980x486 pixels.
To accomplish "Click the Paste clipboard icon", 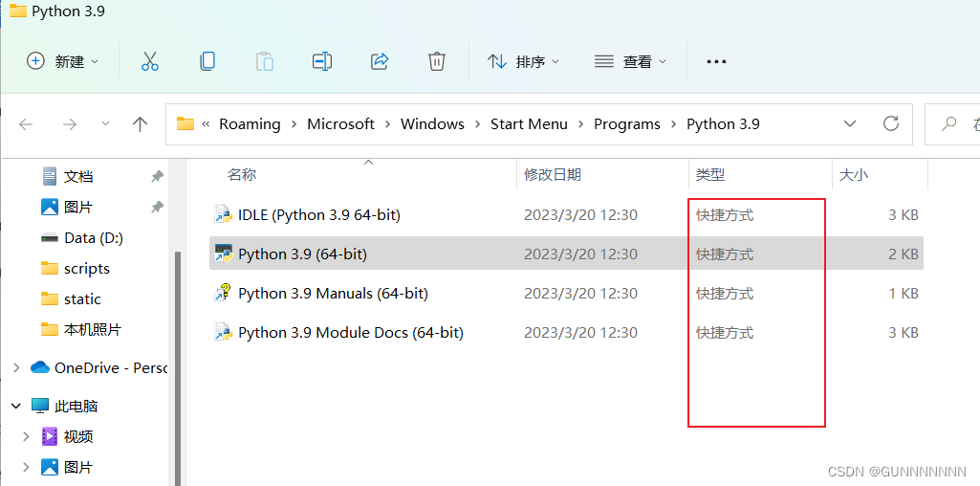I will [x=265, y=61].
